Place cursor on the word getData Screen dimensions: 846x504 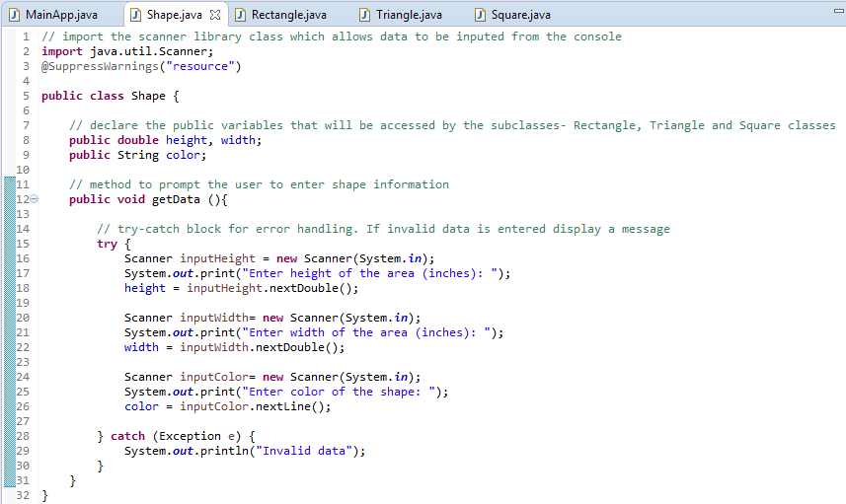(173, 199)
